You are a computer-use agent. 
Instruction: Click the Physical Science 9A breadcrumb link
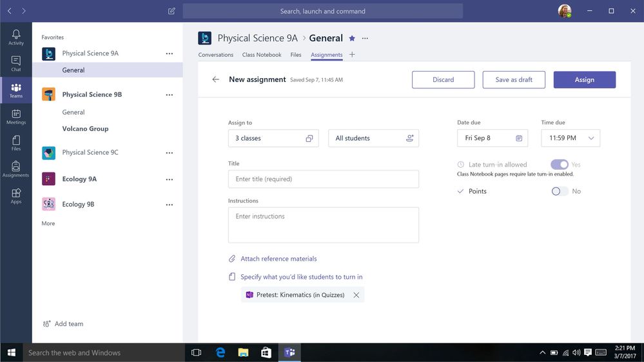257,38
